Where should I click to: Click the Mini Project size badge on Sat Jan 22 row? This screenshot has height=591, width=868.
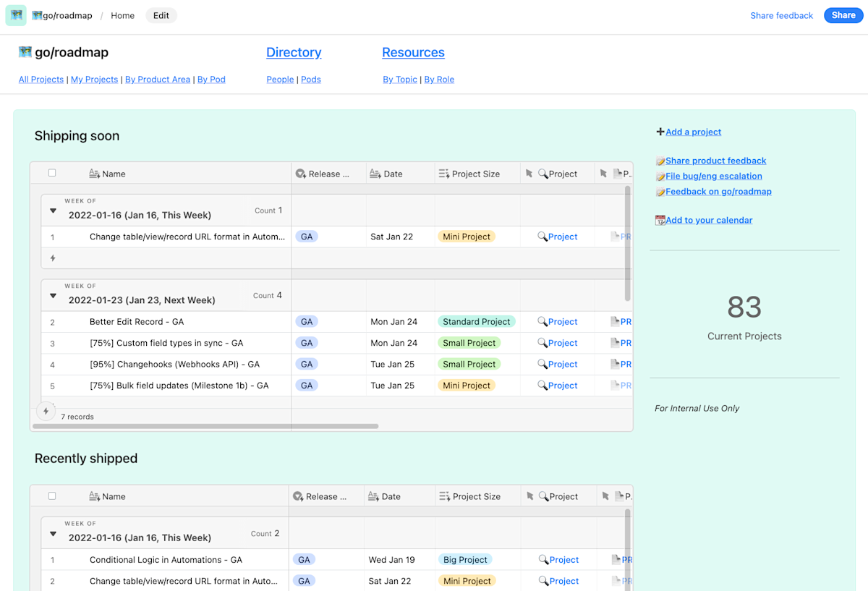(x=466, y=236)
